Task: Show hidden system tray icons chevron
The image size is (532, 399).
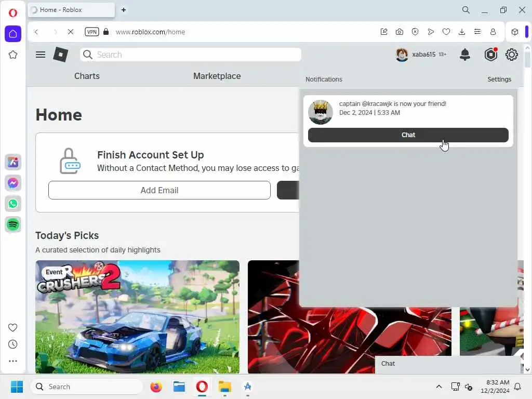Action: (x=438, y=387)
